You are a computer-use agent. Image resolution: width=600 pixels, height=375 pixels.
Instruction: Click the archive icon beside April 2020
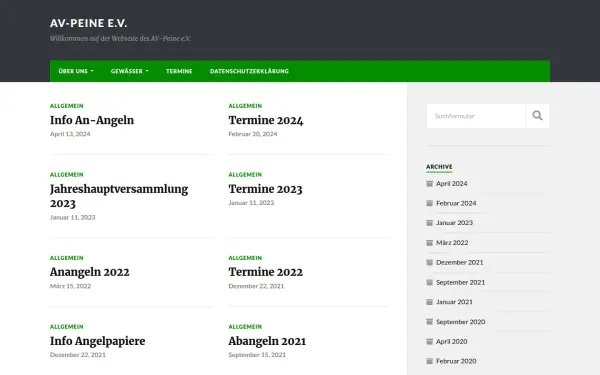429,341
